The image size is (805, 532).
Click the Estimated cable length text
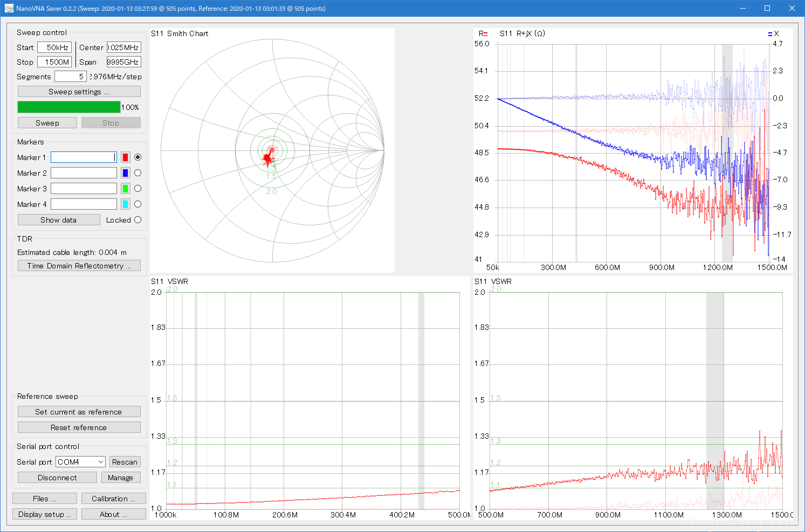(72, 252)
